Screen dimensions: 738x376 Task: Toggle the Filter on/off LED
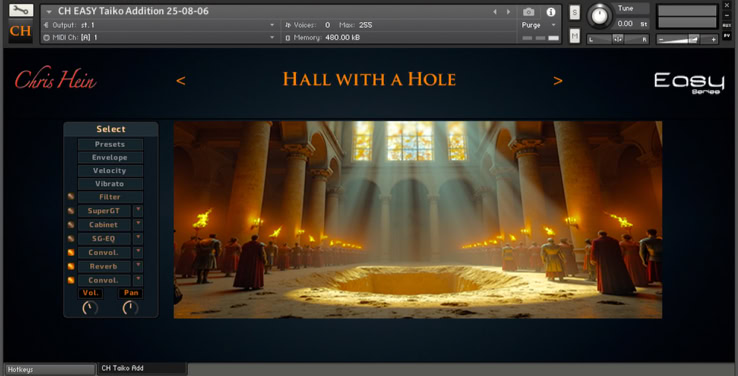point(71,197)
